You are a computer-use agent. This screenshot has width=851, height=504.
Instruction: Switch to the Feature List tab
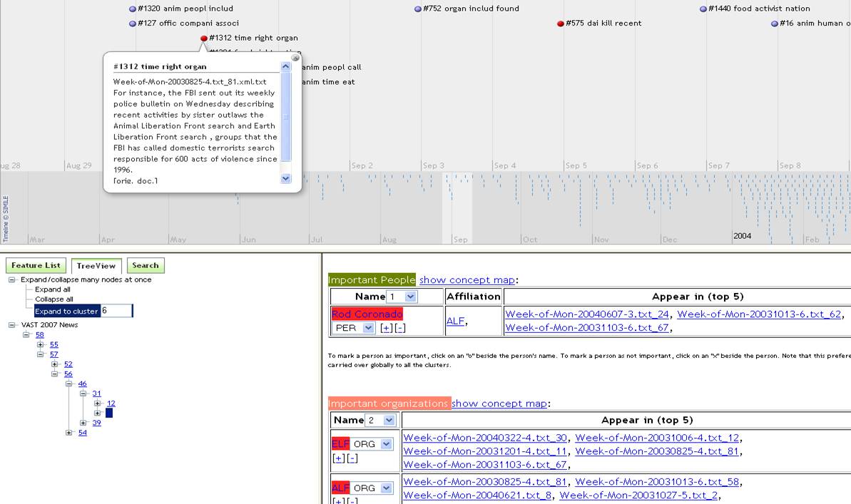(x=36, y=266)
